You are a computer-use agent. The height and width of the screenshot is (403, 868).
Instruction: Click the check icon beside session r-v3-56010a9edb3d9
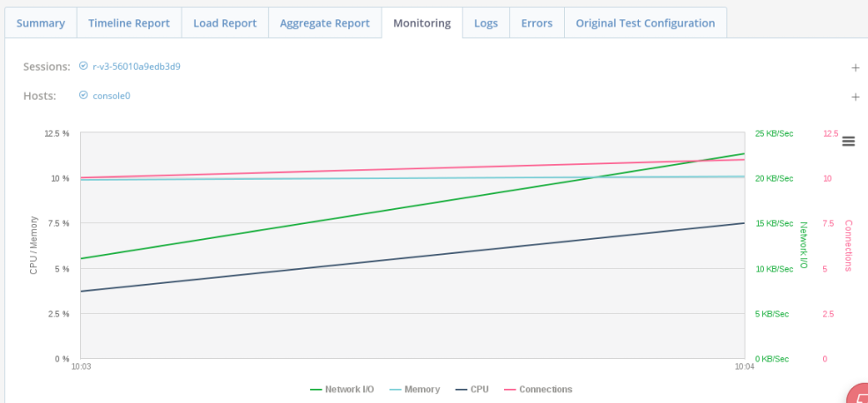[x=84, y=66]
